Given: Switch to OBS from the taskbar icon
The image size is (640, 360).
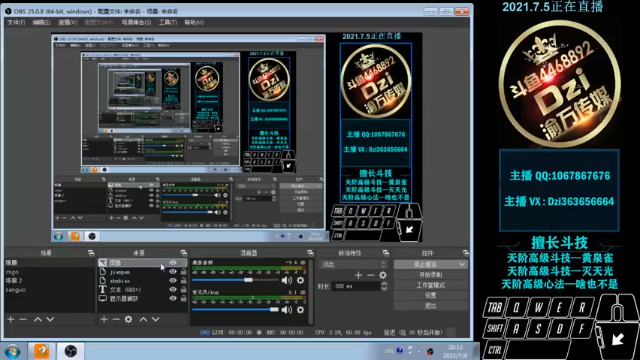Looking at the screenshot, I should [x=71, y=351].
